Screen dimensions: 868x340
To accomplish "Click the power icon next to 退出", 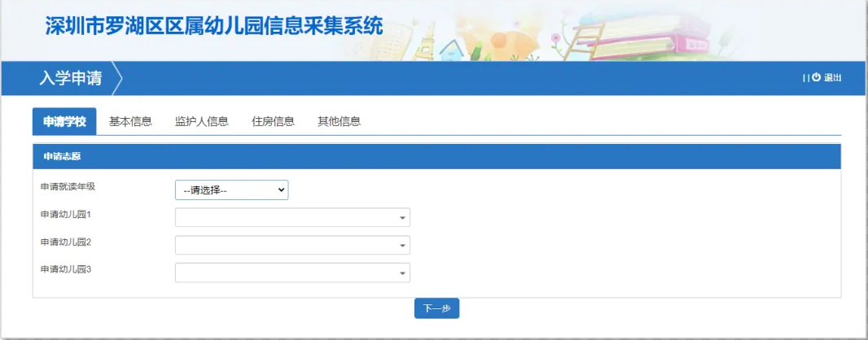I will point(816,78).
